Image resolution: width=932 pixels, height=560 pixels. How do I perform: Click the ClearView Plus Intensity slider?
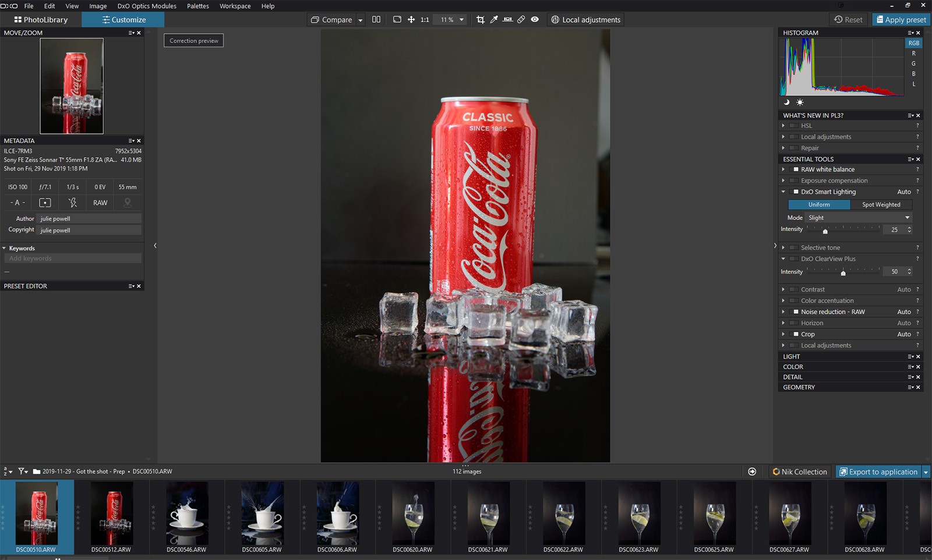[843, 272]
